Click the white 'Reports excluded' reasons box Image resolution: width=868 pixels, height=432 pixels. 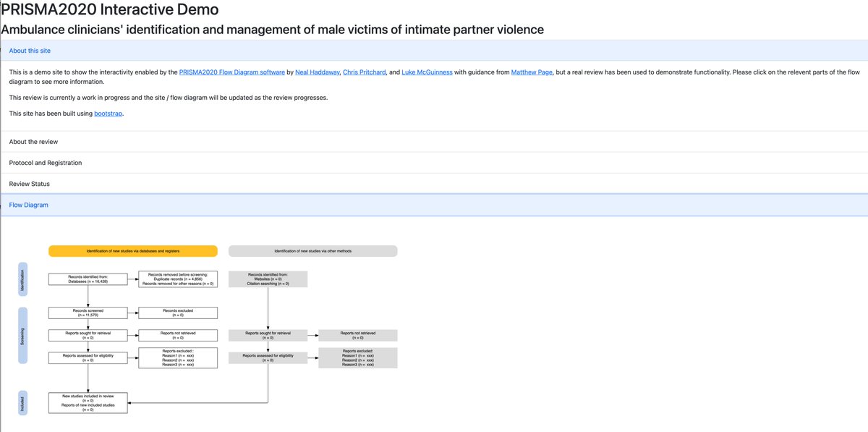coord(178,358)
